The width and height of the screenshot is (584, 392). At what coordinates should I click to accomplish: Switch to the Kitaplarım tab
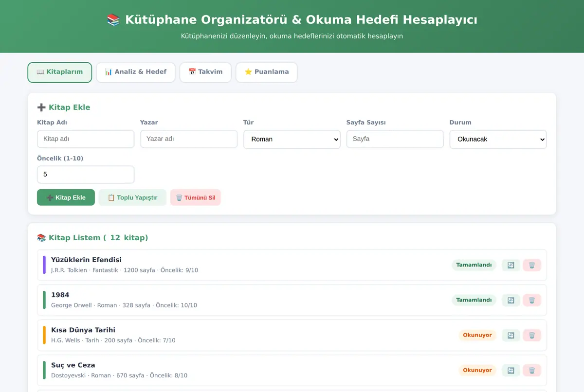click(x=59, y=72)
